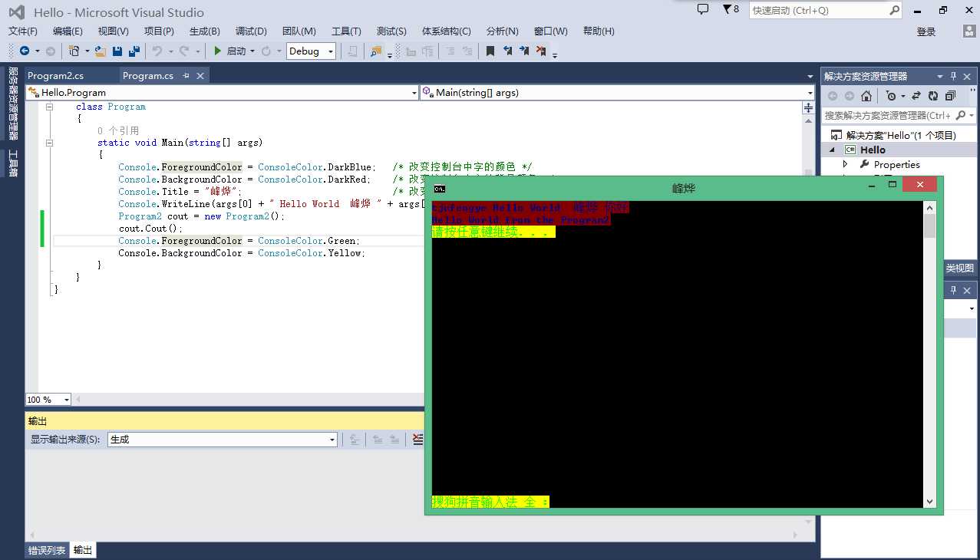Select the 输出 tab at the bottom
Screen dimensions: 980x560
[x=83, y=551]
